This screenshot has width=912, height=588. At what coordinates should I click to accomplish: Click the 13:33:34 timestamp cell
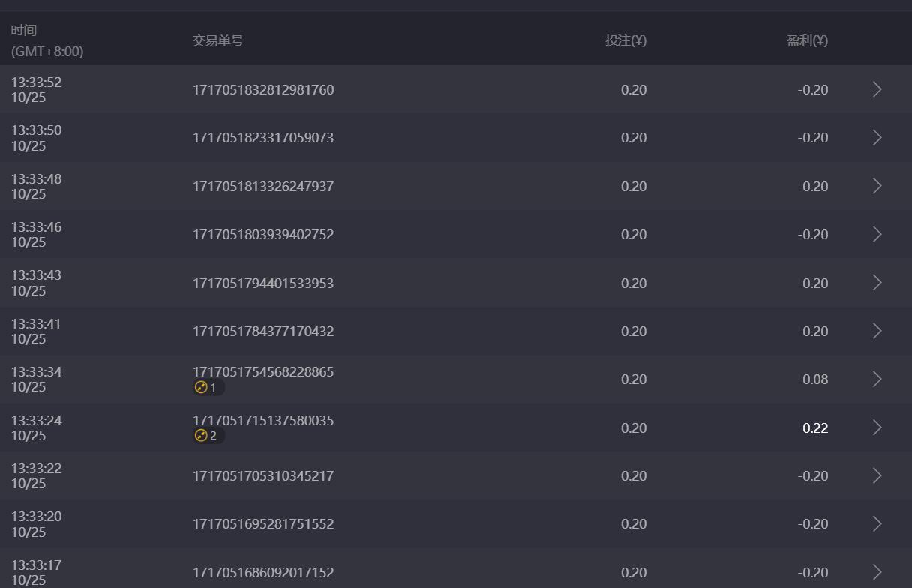coord(36,379)
